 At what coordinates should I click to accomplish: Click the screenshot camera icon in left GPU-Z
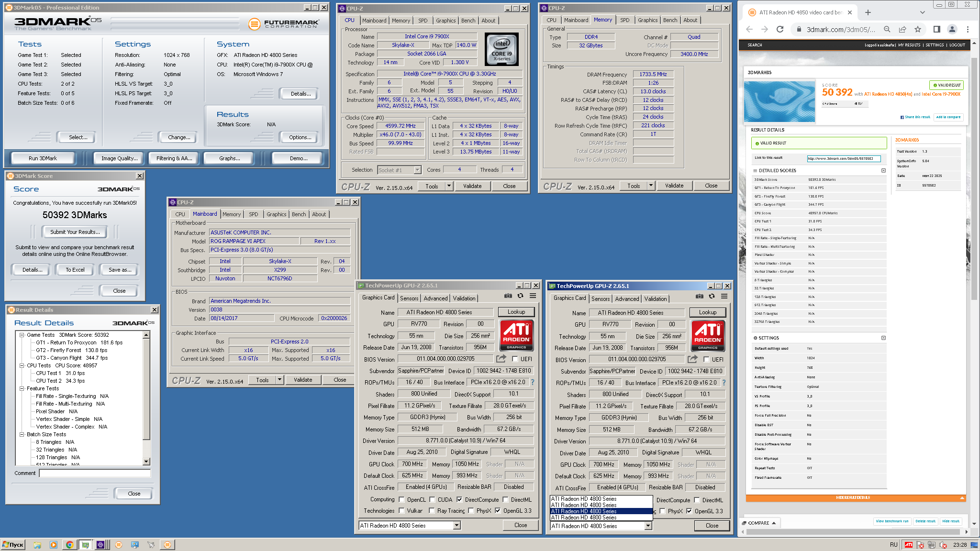click(x=508, y=296)
